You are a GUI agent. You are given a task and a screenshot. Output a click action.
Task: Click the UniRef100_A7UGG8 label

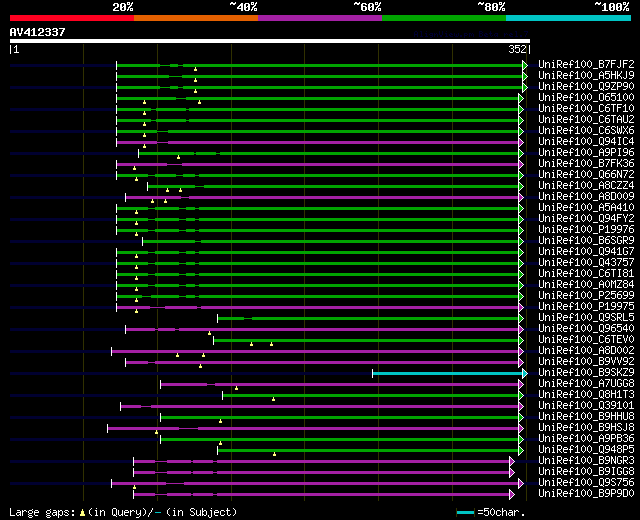pyautogui.click(x=586, y=384)
